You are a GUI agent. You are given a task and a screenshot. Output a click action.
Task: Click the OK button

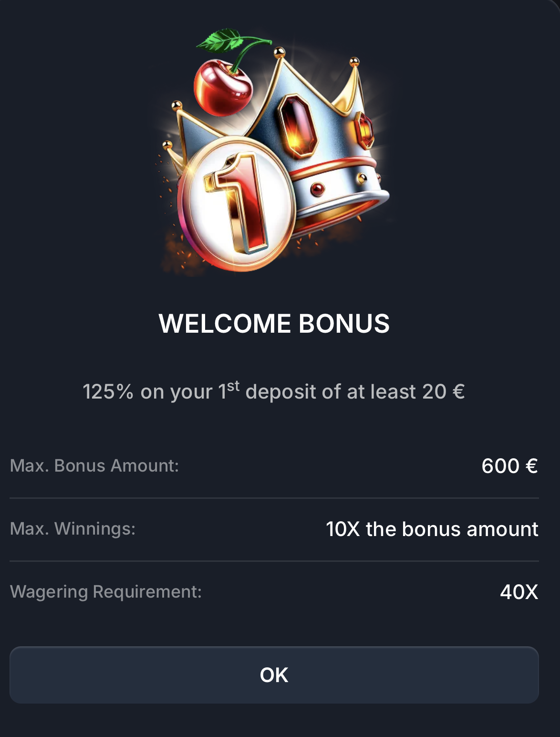pos(274,675)
